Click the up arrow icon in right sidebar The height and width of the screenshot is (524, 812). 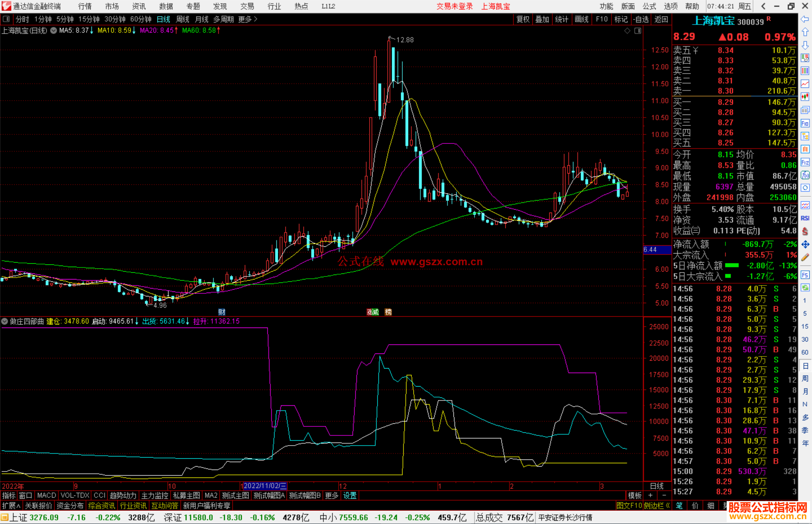pyautogui.click(x=805, y=32)
